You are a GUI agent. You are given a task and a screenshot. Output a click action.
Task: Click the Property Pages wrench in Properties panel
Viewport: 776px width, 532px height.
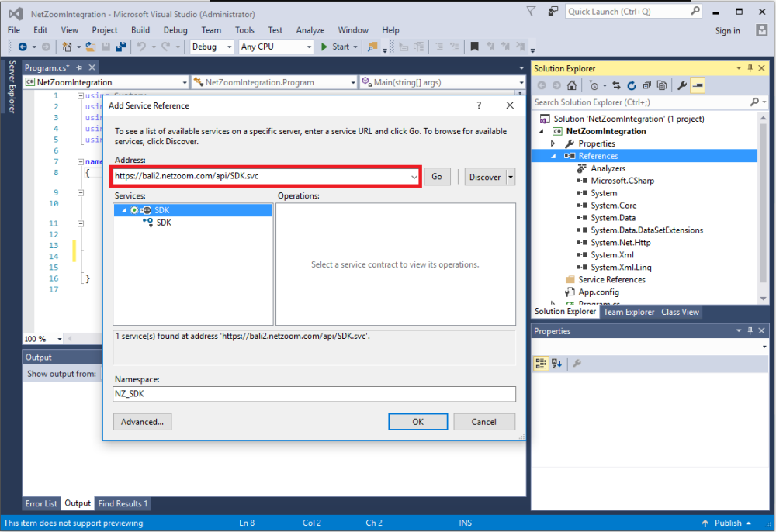(577, 364)
